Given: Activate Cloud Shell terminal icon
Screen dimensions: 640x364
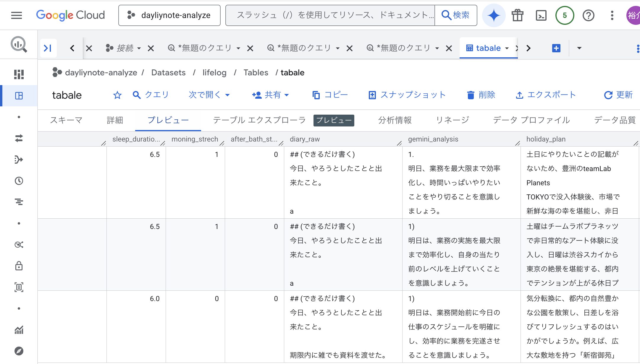Looking at the screenshot, I should pyautogui.click(x=541, y=15).
